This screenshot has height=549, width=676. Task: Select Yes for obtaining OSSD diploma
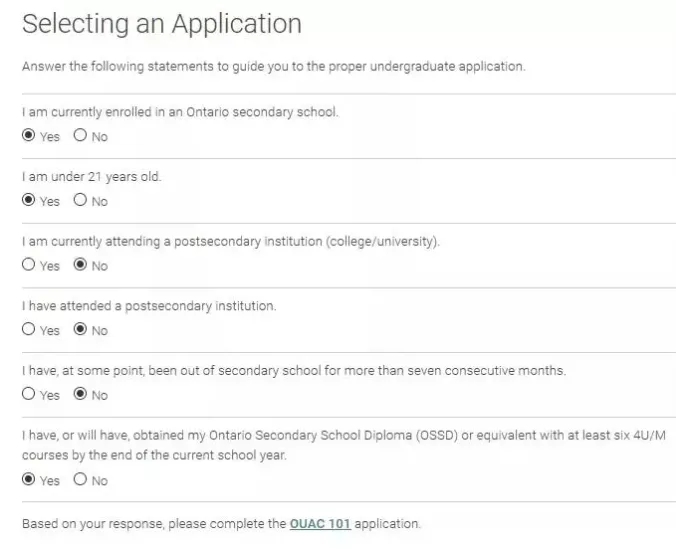(28, 479)
